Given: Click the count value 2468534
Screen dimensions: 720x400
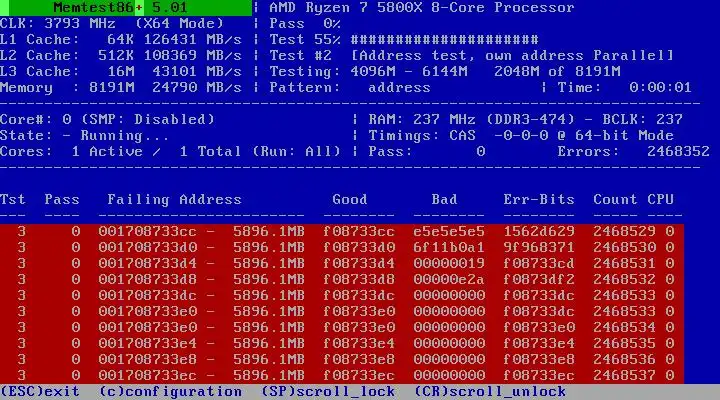Looking at the screenshot, I should [x=624, y=327].
